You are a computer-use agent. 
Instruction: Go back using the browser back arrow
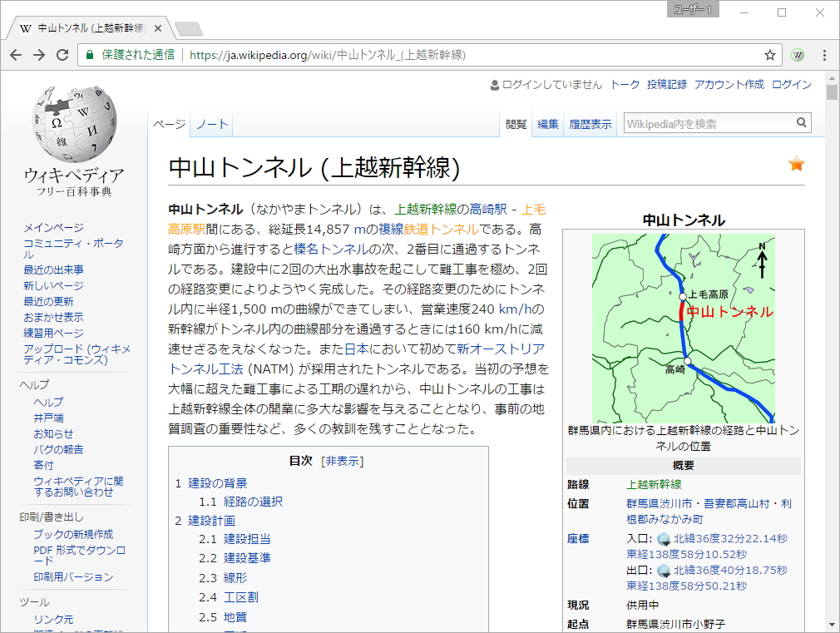(17, 55)
